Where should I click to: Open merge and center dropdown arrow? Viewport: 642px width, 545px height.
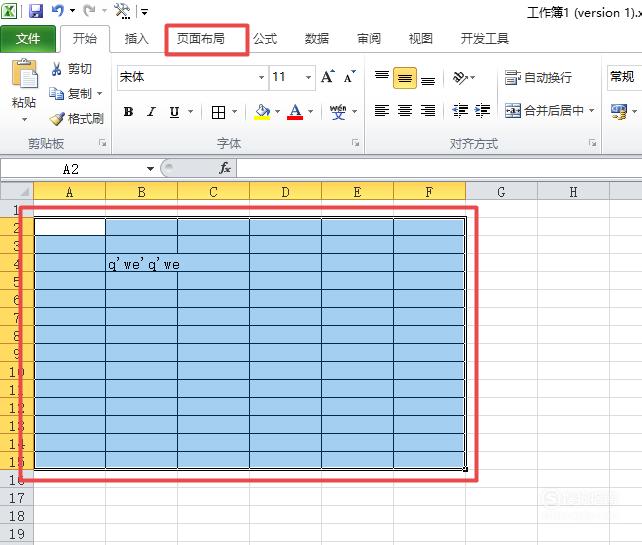[x=591, y=111]
